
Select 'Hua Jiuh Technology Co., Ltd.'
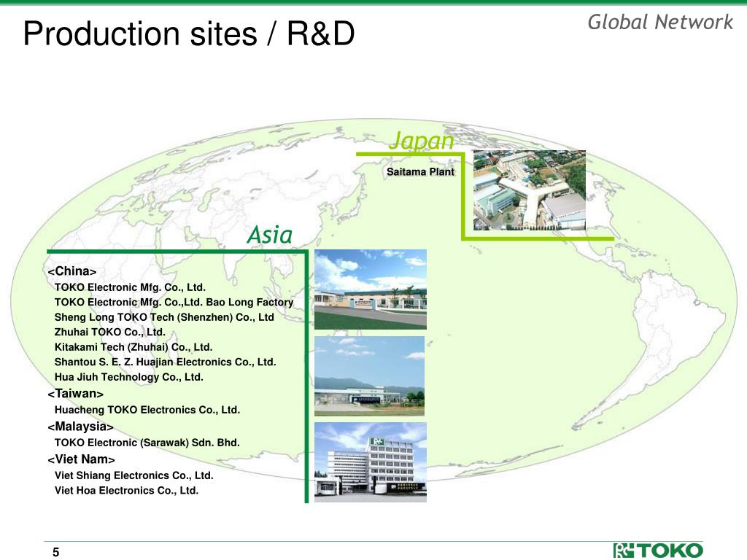click(129, 377)
